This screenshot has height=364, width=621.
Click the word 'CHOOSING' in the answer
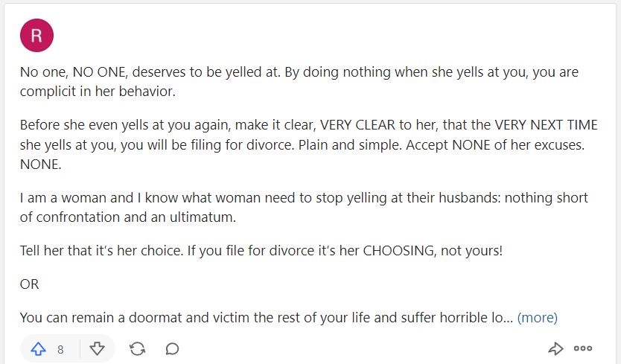[x=398, y=251]
